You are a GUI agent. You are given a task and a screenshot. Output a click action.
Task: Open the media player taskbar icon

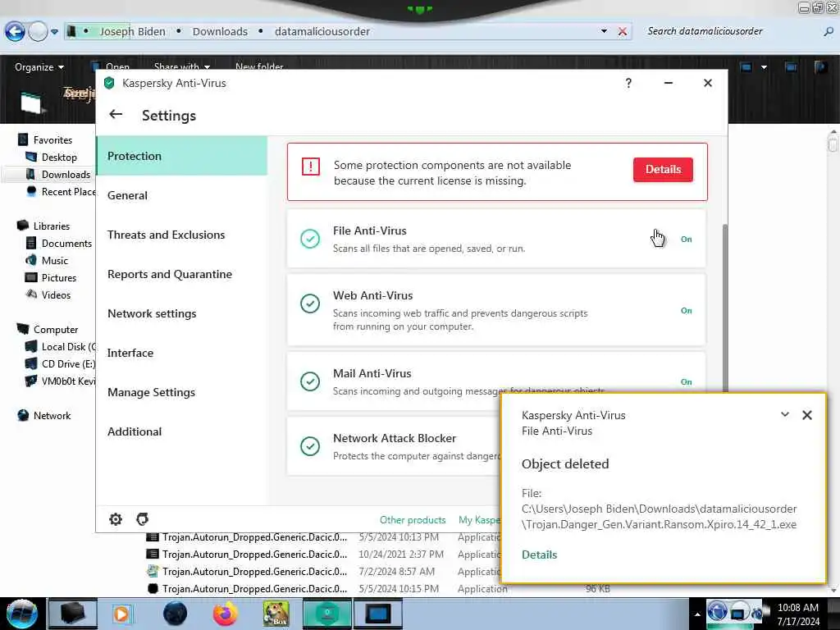[121, 614]
